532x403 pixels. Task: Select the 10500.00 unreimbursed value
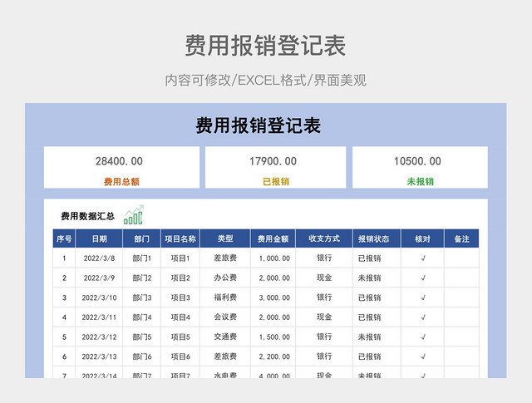tap(417, 161)
